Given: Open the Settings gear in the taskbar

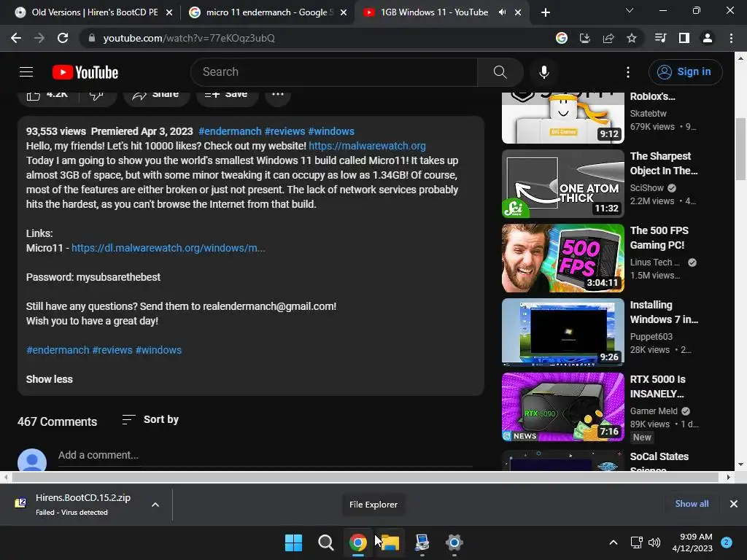Looking at the screenshot, I should (454, 542).
